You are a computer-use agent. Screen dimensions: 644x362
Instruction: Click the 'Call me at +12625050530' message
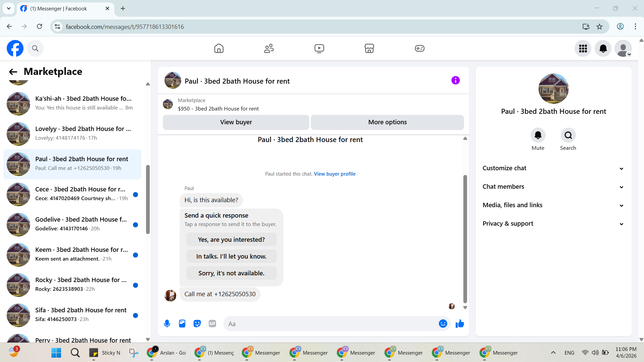[x=220, y=294]
